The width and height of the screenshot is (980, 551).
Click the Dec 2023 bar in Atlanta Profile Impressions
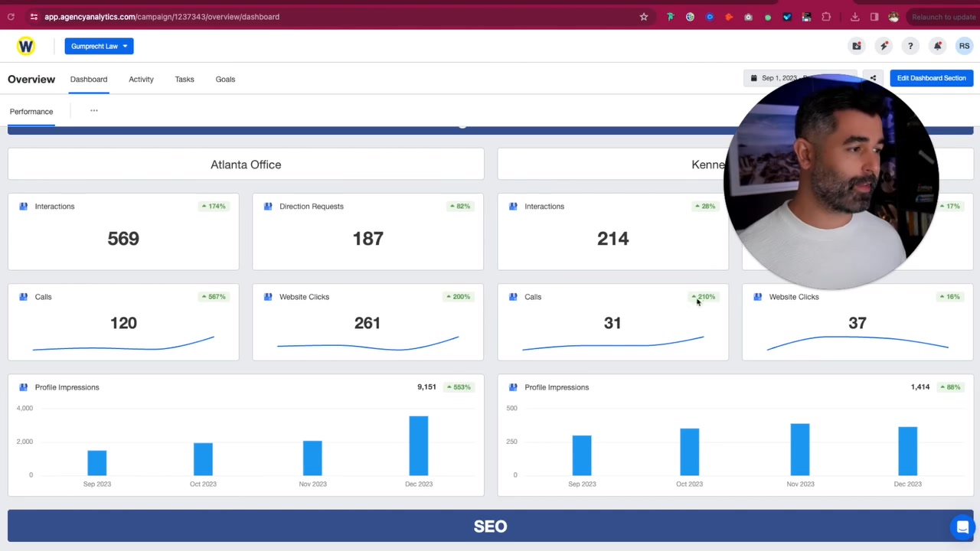coord(418,445)
